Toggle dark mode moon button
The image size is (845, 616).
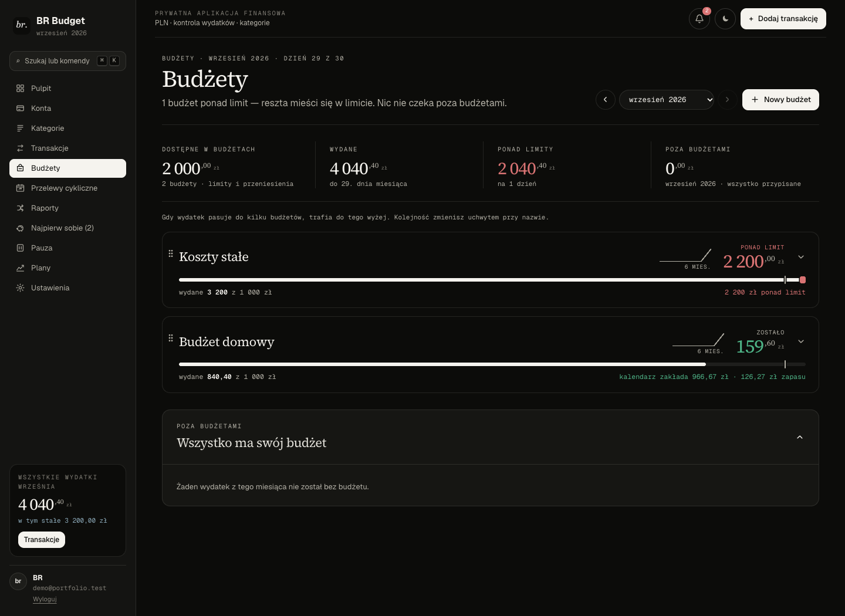click(x=725, y=19)
